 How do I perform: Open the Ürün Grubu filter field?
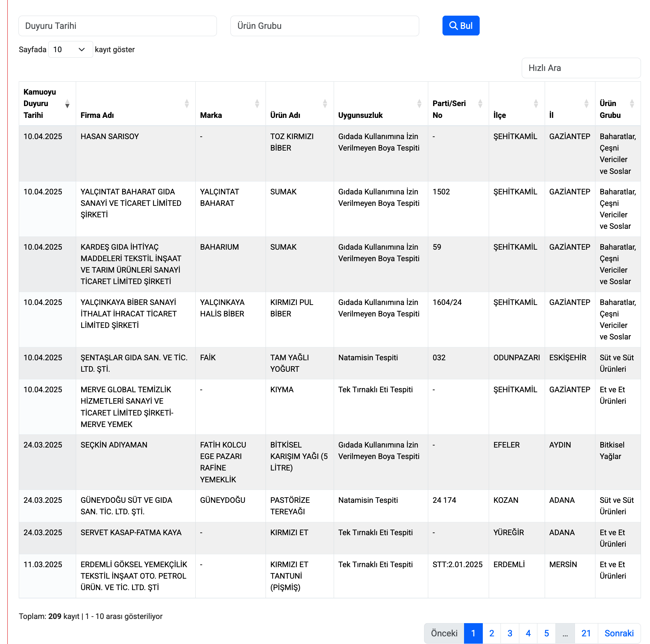coord(324,26)
